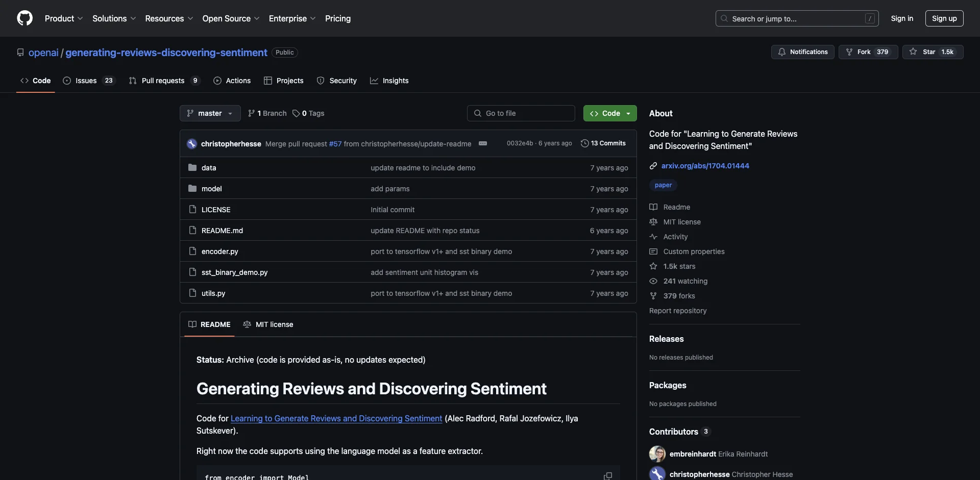This screenshot has height=480, width=980.
Task: Open the Learning to Generate Reviews paper link
Action: point(336,418)
